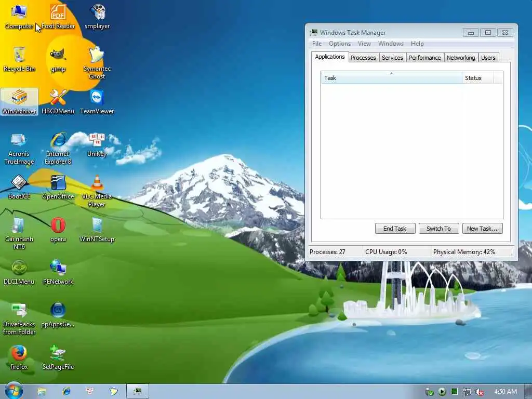This screenshot has width=532, height=399.
Task: Switch to the Performance tab
Action: click(425, 58)
